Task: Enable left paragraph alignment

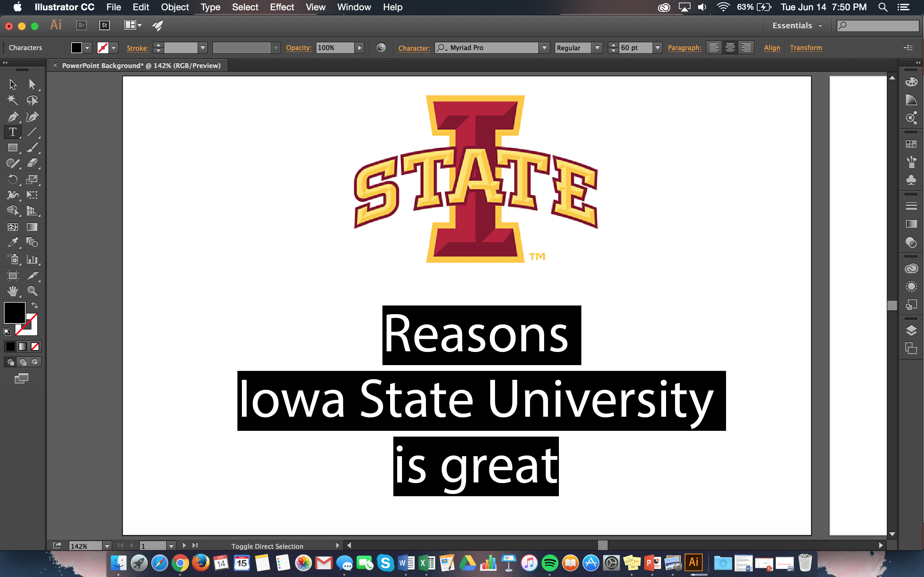Action: pos(714,47)
